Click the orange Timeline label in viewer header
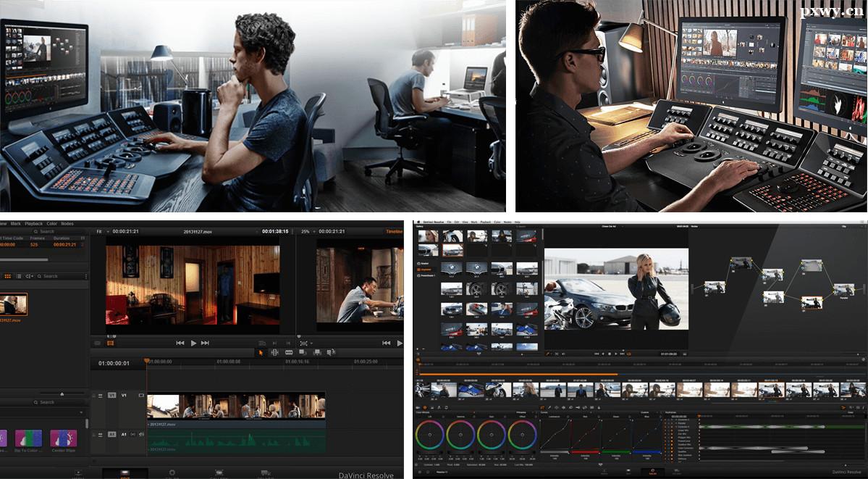 point(394,231)
